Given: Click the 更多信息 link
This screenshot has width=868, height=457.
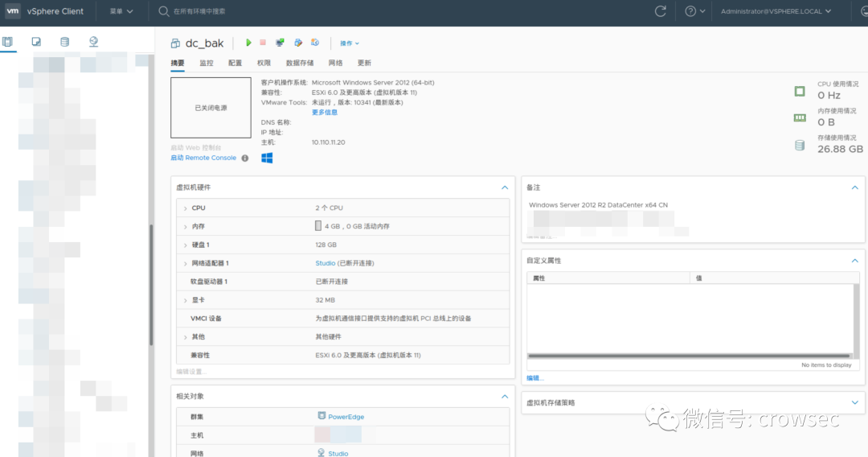Looking at the screenshot, I should pyautogui.click(x=325, y=113).
